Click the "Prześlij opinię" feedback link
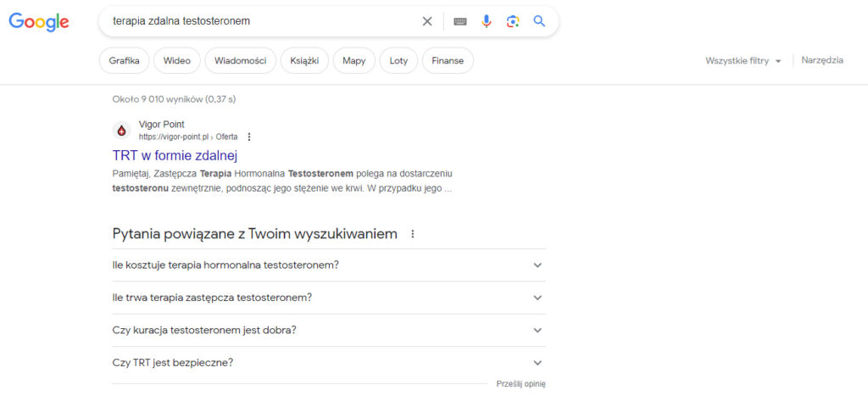The width and height of the screenshot is (868, 396). (x=521, y=384)
